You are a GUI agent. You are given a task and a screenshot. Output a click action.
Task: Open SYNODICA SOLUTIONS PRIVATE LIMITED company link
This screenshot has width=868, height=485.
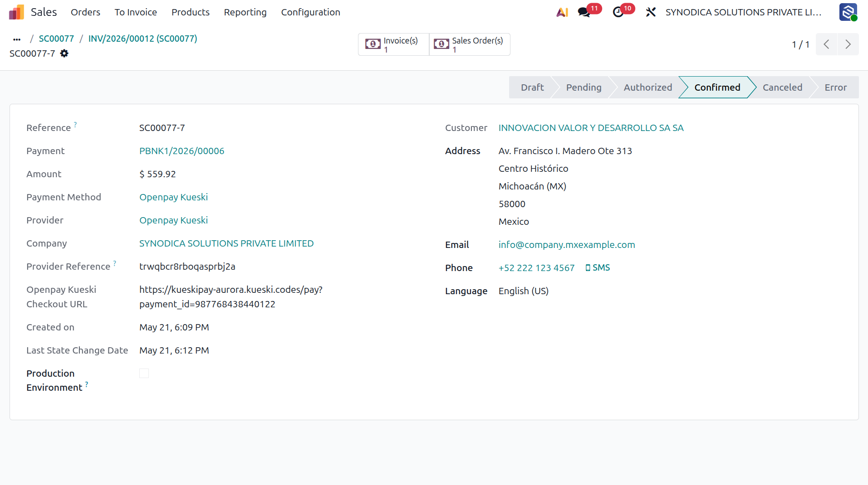226,243
